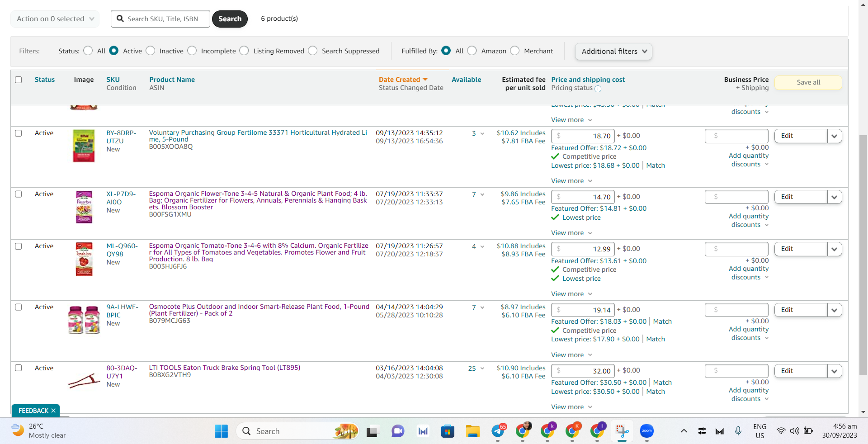Sort by the Date Created column header
Viewport: 868px width, 444px height.
(400, 80)
